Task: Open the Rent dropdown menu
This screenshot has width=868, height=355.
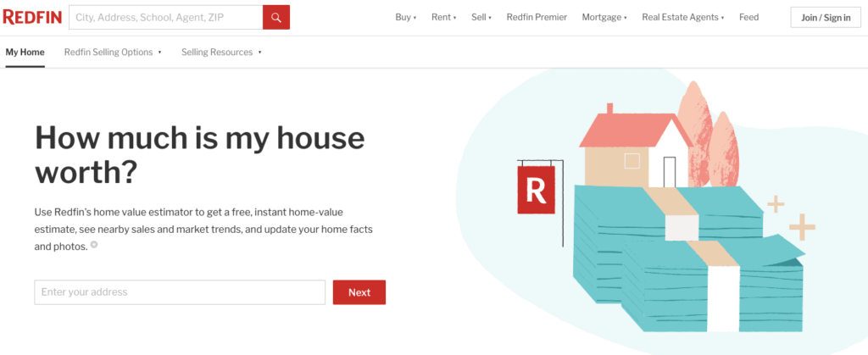Action: (444, 17)
